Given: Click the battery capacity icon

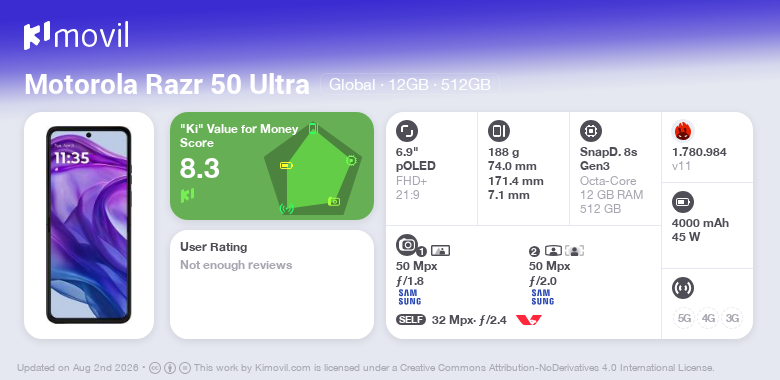Looking at the screenshot, I should (682, 202).
